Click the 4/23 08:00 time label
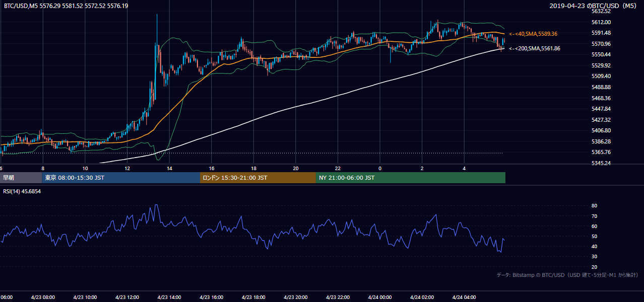Screen dimensions: 644x302 pyautogui.click(x=43, y=297)
